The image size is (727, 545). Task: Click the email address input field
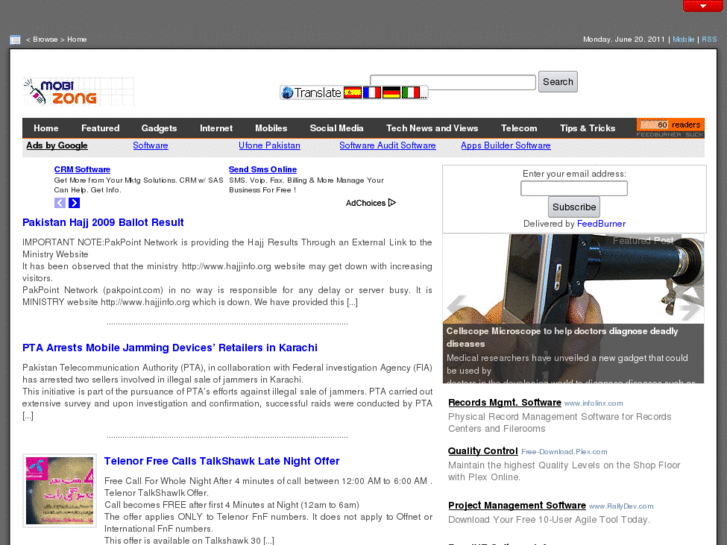point(574,188)
